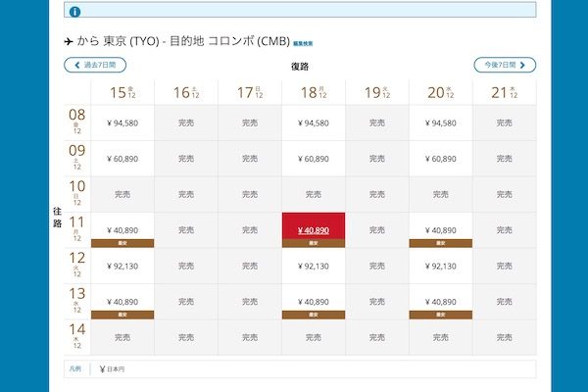Click the return date header 16

[186, 92]
